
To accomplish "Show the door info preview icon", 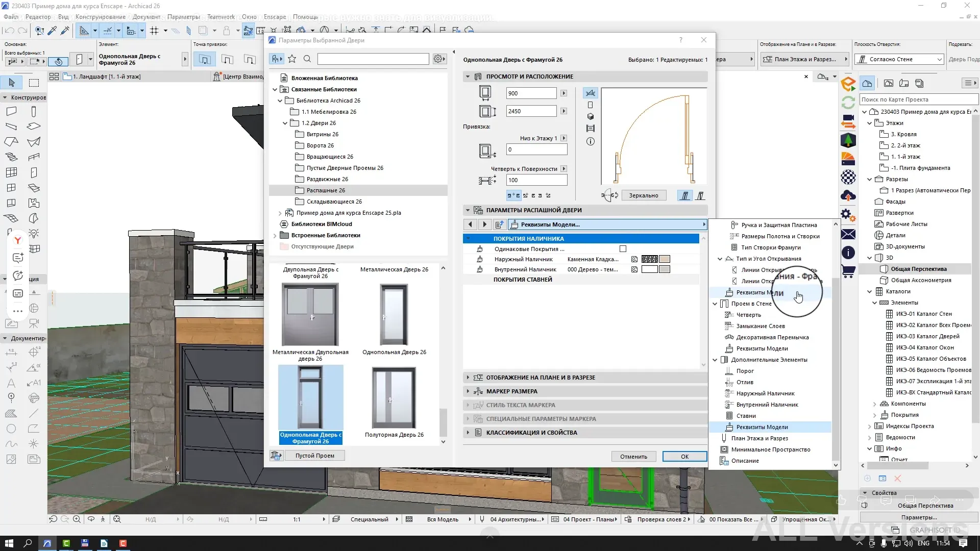I will click(x=591, y=141).
